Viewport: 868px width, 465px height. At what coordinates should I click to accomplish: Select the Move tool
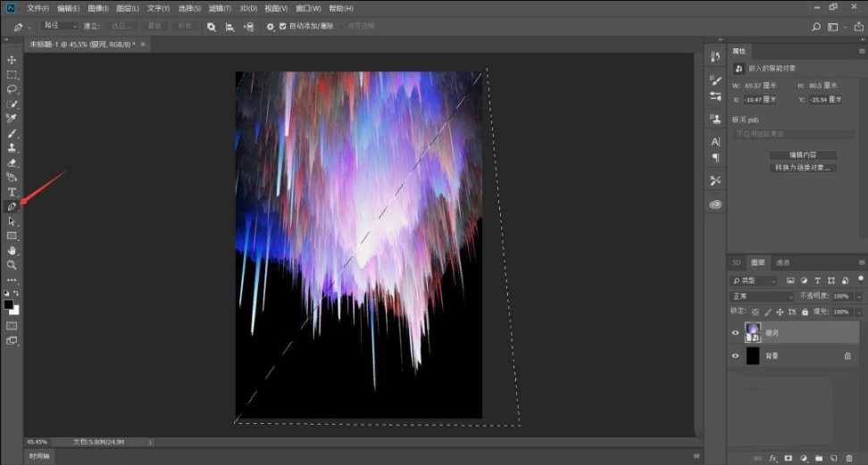tap(13, 60)
